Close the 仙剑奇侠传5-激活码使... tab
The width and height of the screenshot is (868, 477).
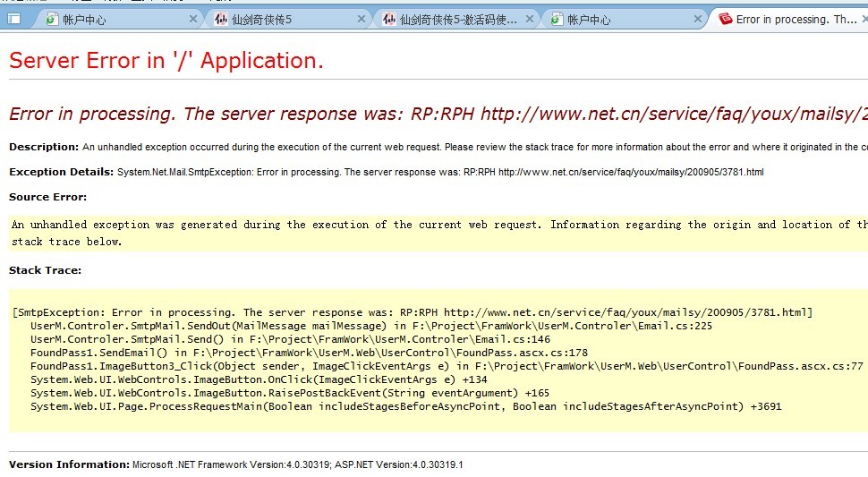point(530,19)
